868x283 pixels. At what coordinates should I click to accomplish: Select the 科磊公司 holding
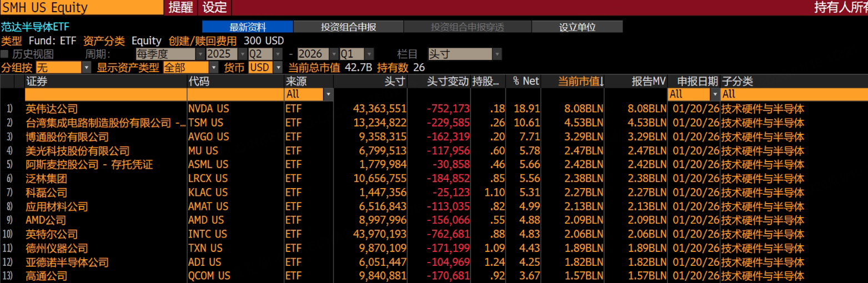[46, 193]
